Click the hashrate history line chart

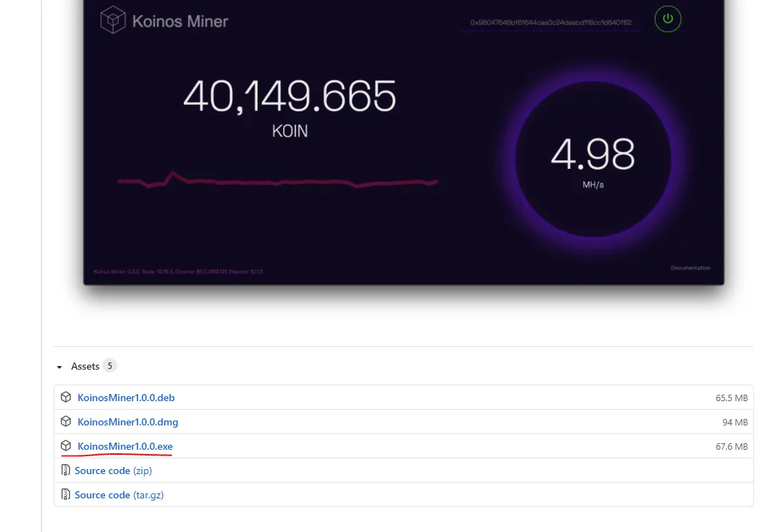point(278,179)
